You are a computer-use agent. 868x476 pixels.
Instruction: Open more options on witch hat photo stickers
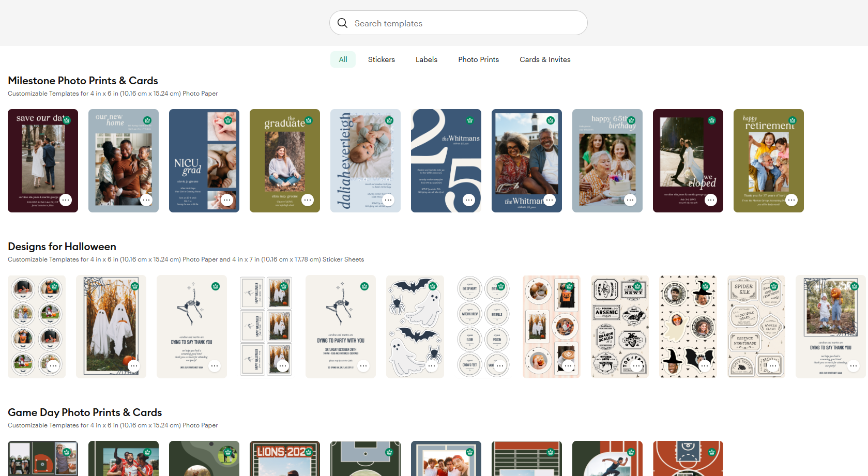tap(705, 366)
